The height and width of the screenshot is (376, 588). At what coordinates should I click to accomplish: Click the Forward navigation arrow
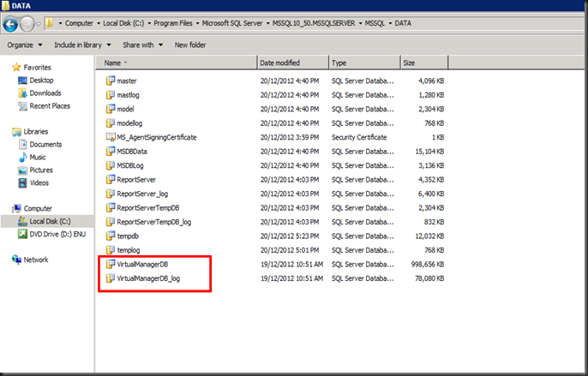tap(27, 25)
